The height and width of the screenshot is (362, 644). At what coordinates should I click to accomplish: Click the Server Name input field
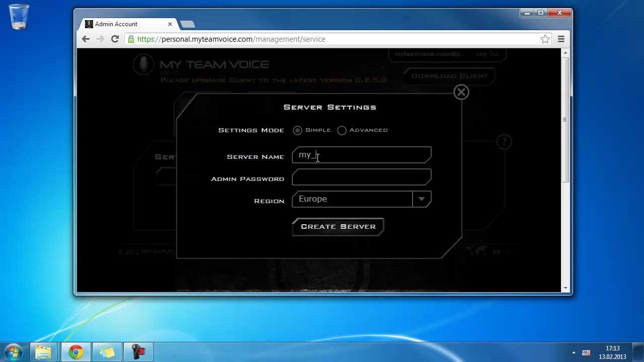coord(361,155)
